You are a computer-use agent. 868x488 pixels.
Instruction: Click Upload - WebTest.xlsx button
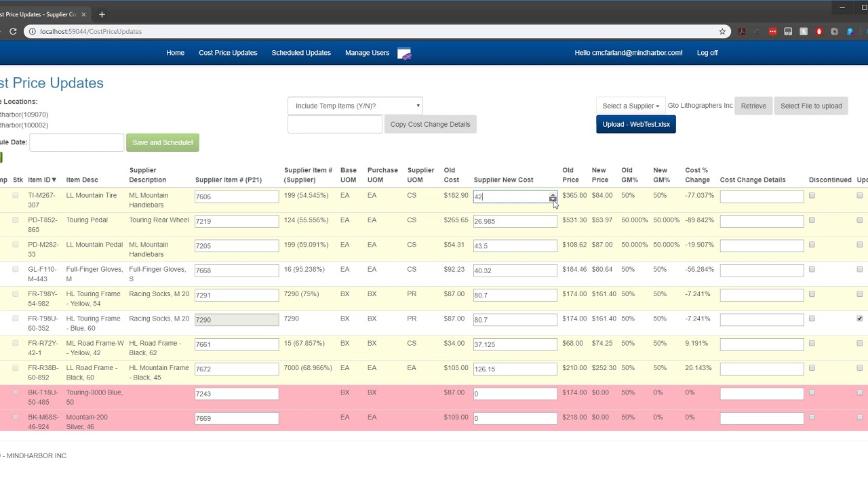636,124
